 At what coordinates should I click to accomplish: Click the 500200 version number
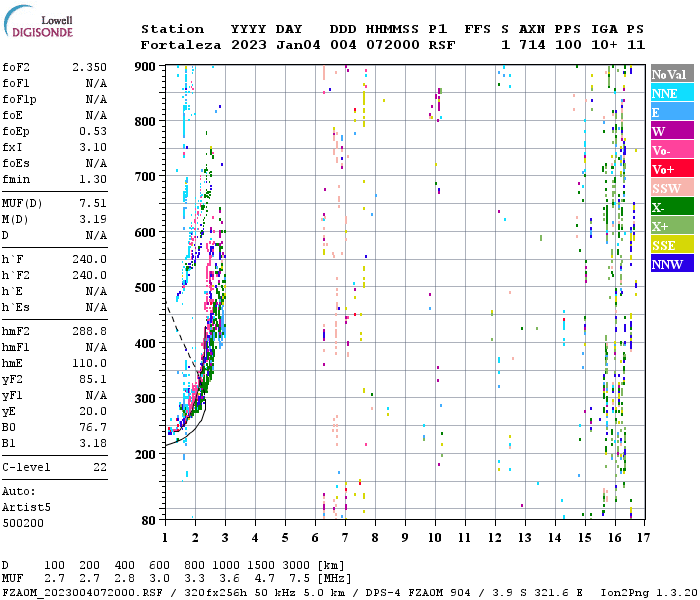(x=23, y=523)
